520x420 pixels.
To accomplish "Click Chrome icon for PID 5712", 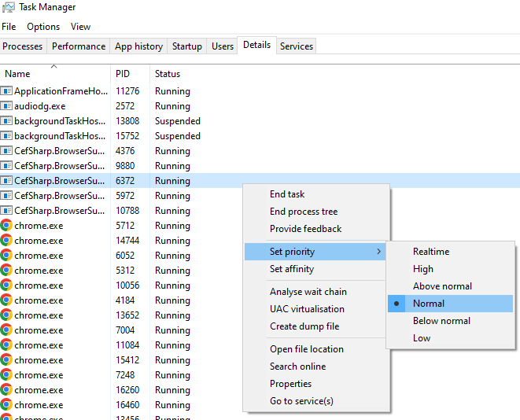I will click(x=7, y=226).
